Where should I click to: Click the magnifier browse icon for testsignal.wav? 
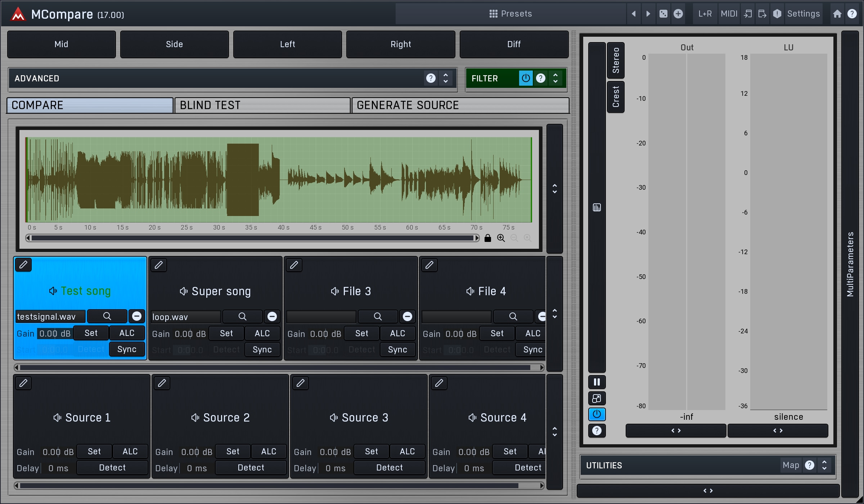[107, 316]
